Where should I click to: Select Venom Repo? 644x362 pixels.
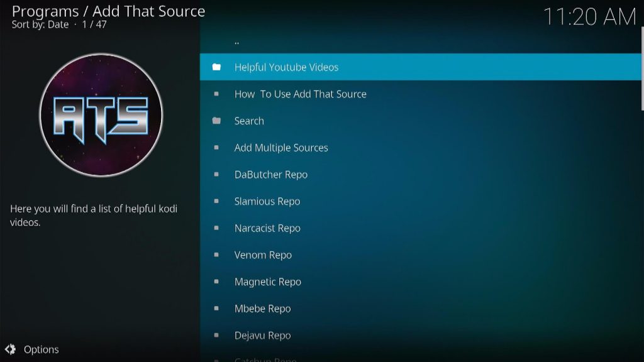click(x=421, y=255)
